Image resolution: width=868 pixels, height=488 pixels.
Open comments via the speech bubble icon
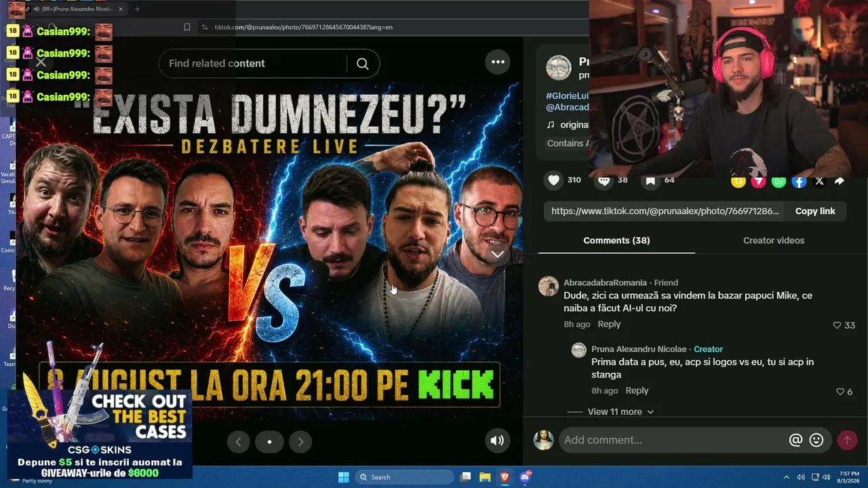tap(604, 180)
